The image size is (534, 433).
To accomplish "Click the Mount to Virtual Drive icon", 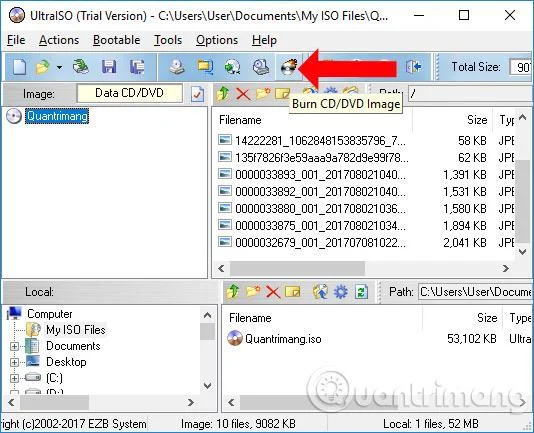I will [261, 67].
